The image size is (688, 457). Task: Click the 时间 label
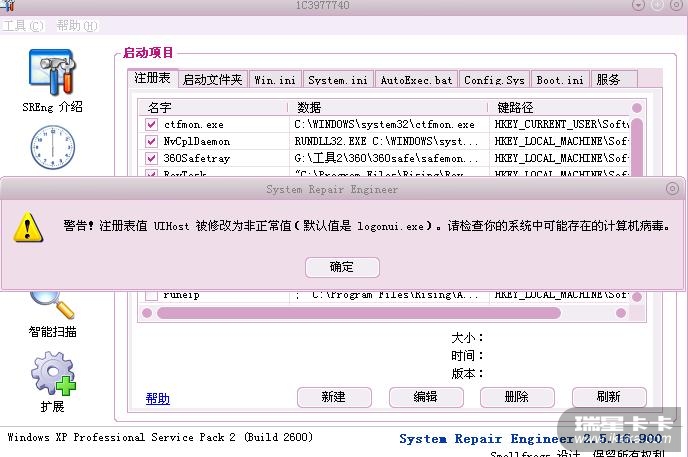[467, 355]
